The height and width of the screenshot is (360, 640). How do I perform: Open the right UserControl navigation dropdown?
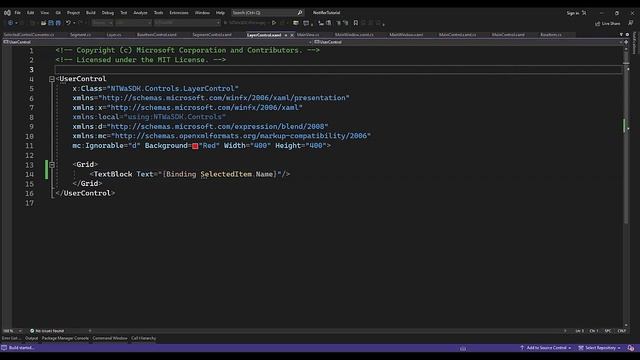pyautogui.click(x=468, y=42)
